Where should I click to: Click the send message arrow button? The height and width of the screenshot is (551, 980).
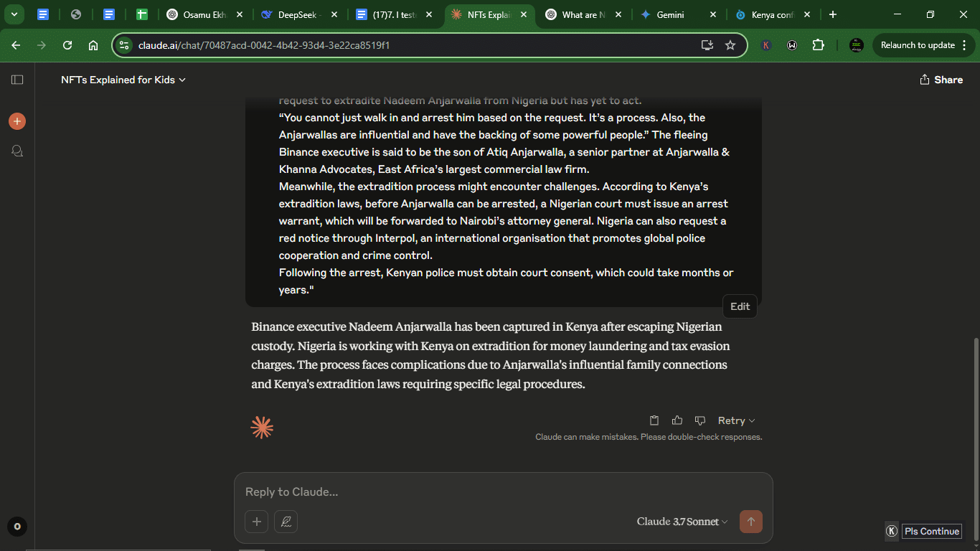[751, 522]
